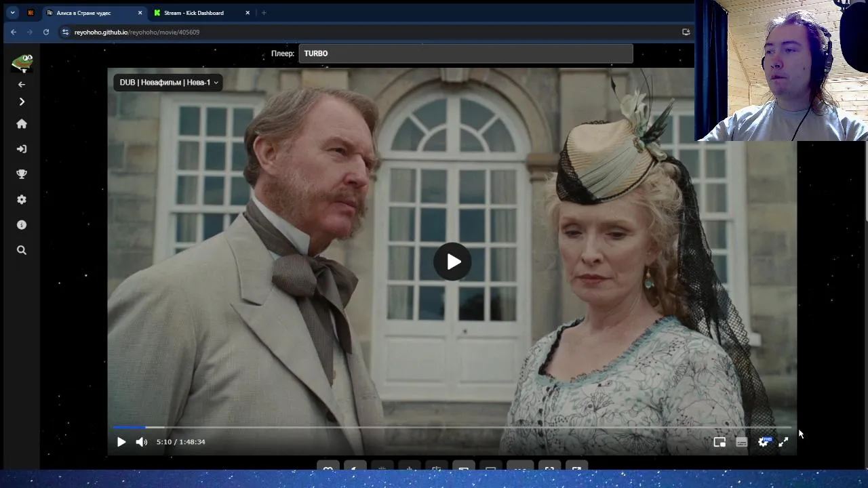Mute the video with the volume icon

pos(141,442)
